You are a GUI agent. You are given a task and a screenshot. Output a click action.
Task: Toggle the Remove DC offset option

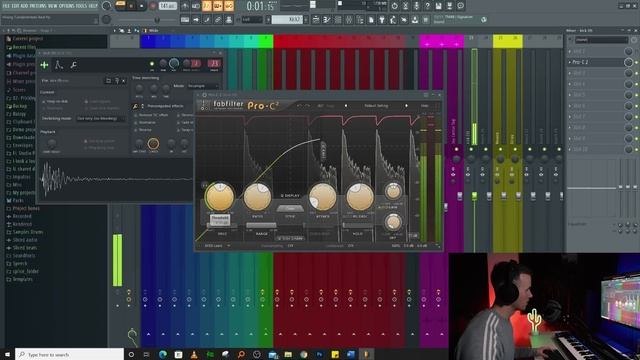136,116
